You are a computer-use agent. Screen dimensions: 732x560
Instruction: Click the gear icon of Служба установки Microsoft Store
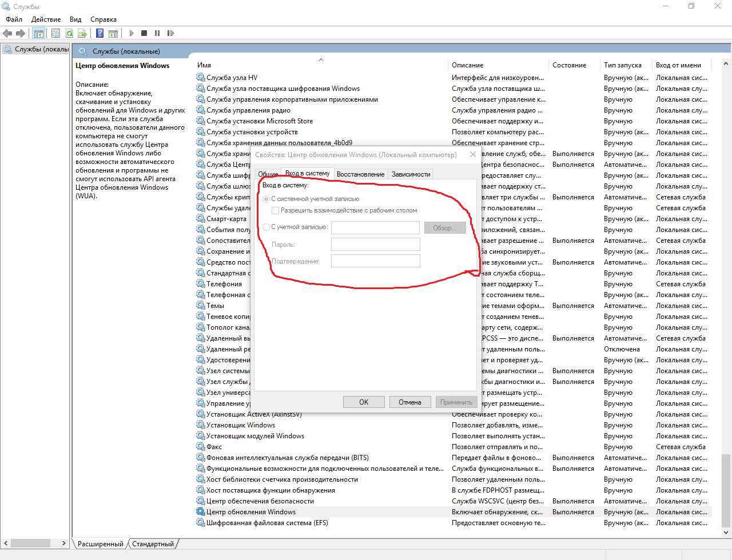[x=201, y=121]
